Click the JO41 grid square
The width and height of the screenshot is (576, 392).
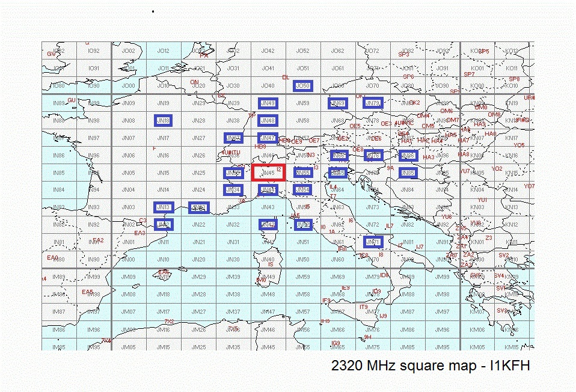[268, 69]
